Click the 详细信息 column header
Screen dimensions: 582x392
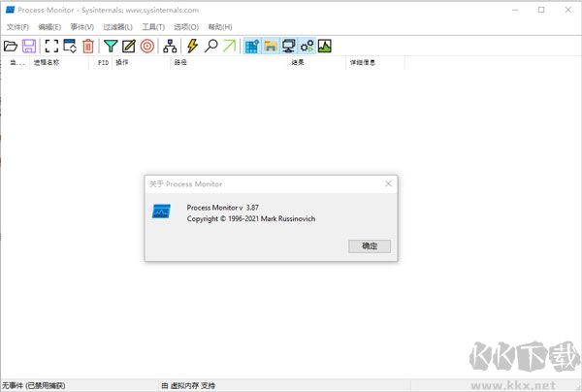pyautogui.click(x=375, y=62)
